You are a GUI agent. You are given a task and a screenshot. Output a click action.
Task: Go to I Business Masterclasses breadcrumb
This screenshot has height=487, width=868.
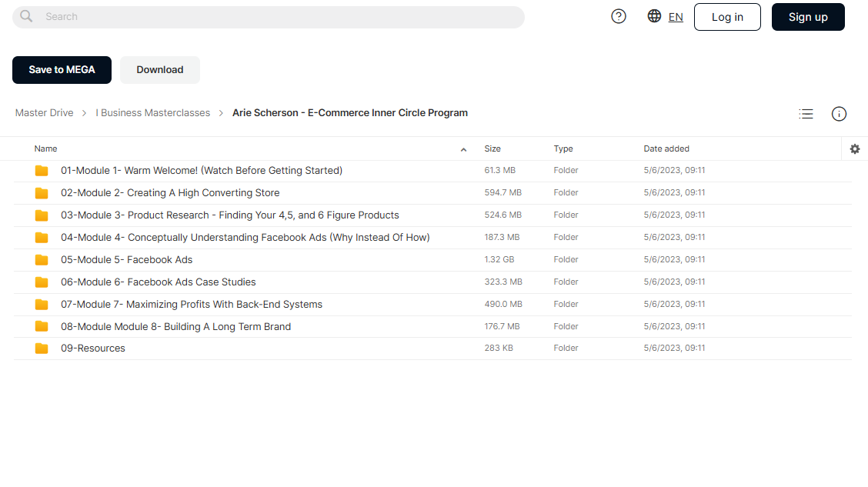[153, 113]
